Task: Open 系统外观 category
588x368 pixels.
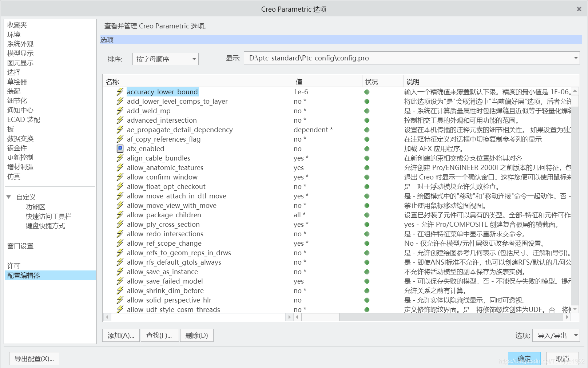Action: click(x=20, y=44)
